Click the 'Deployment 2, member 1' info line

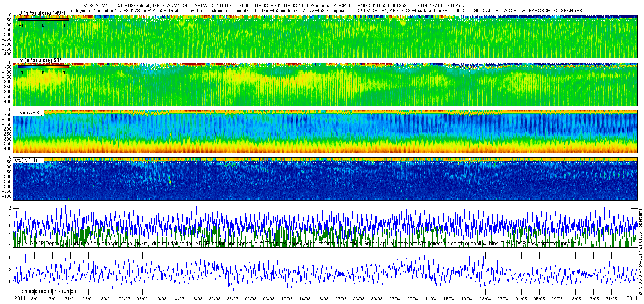tap(325, 11)
